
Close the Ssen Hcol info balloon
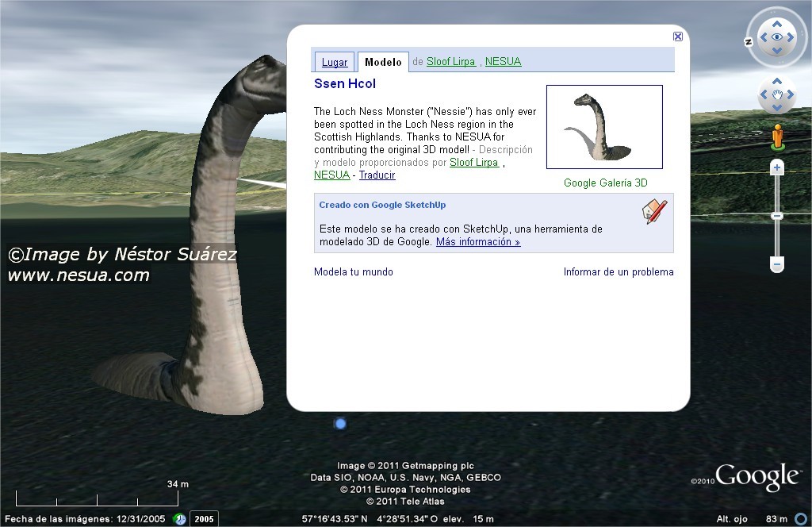[x=677, y=37]
